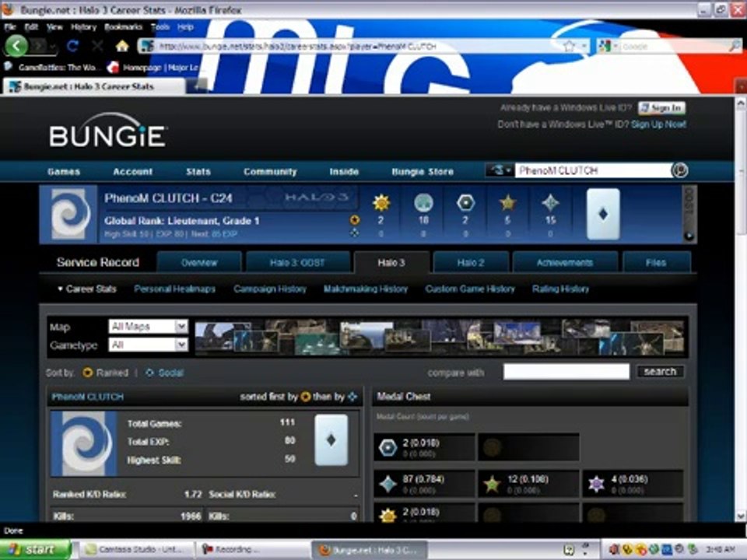The width and height of the screenshot is (747, 560).
Task: Open search type dropdown beside player search
Action: (x=500, y=170)
